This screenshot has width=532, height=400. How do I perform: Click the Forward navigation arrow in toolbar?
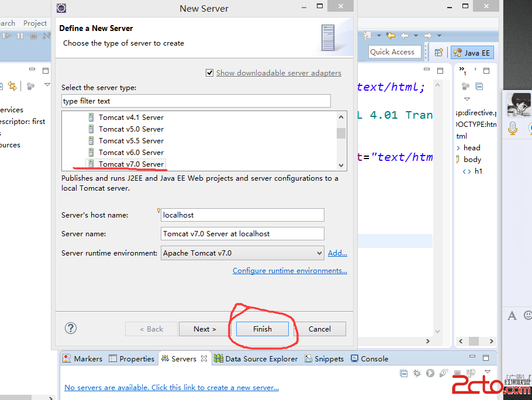428,35
